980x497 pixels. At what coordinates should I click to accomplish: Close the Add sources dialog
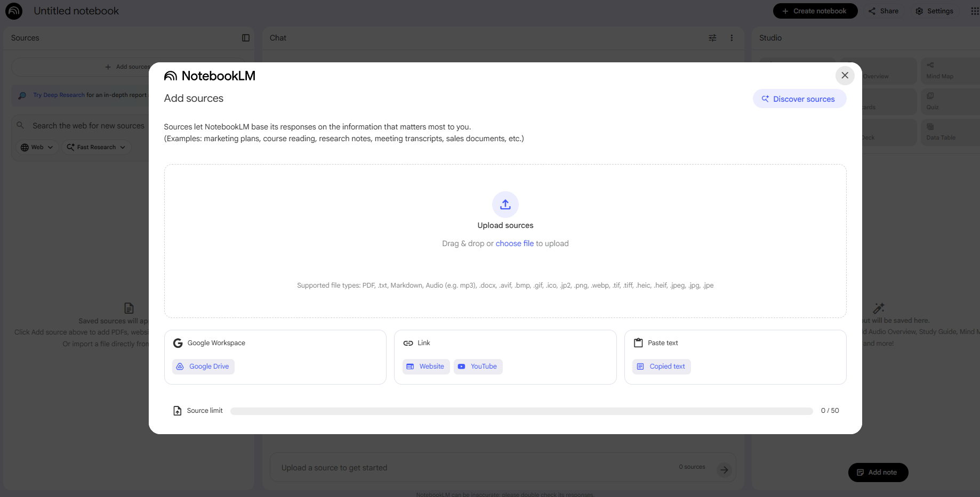pyautogui.click(x=845, y=76)
